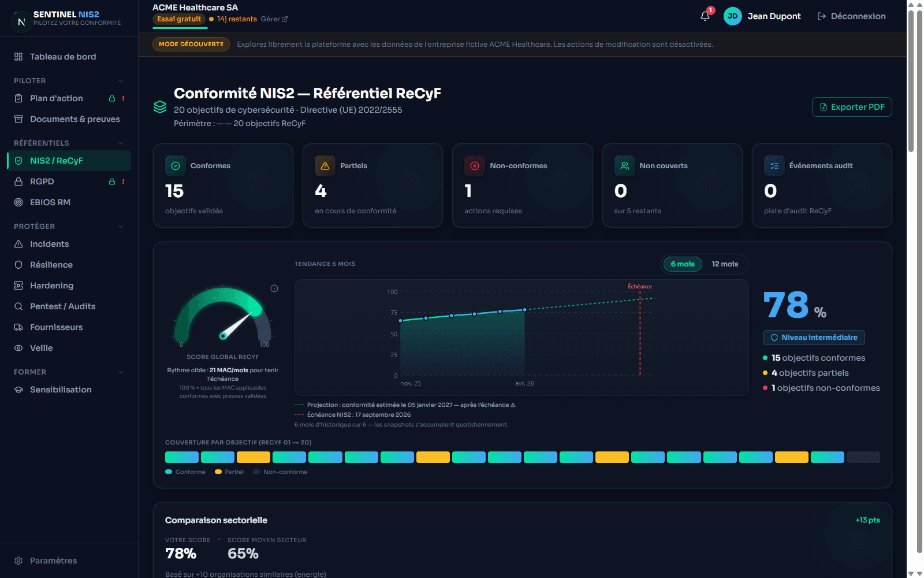Open Pentest / Audits via its magnifier icon

tap(18, 306)
